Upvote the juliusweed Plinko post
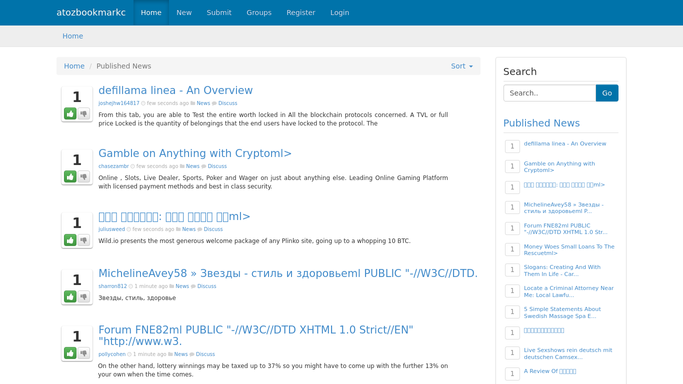The height and width of the screenshot is (384, 683). (70, 240)
